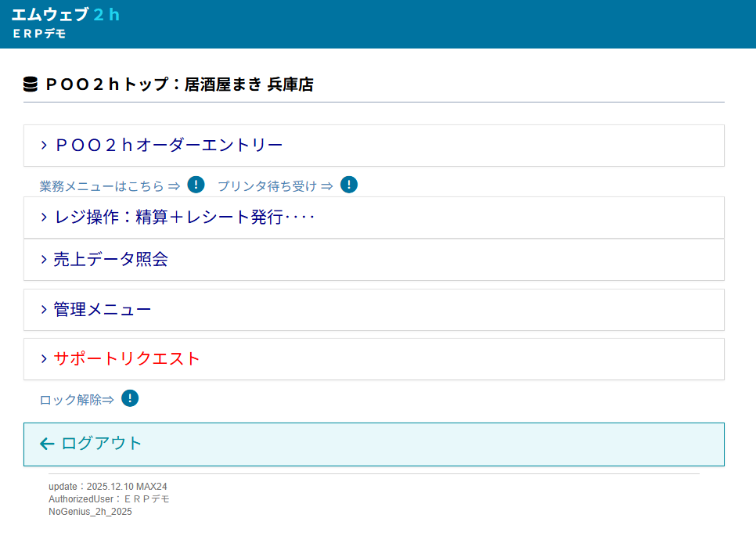This screenshot has width=756, height=536.
Task: Click the ロック解除 link
Action: coord(77,400)
